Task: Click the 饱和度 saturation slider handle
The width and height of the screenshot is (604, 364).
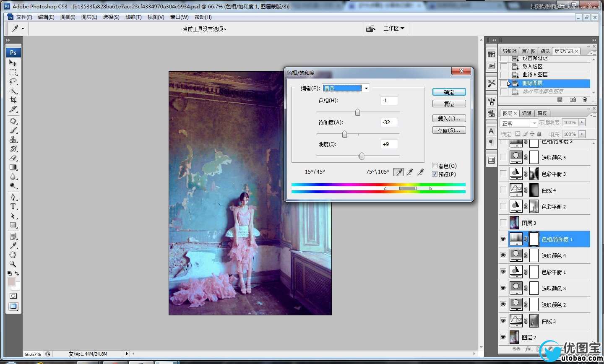Action: point(344,134)
